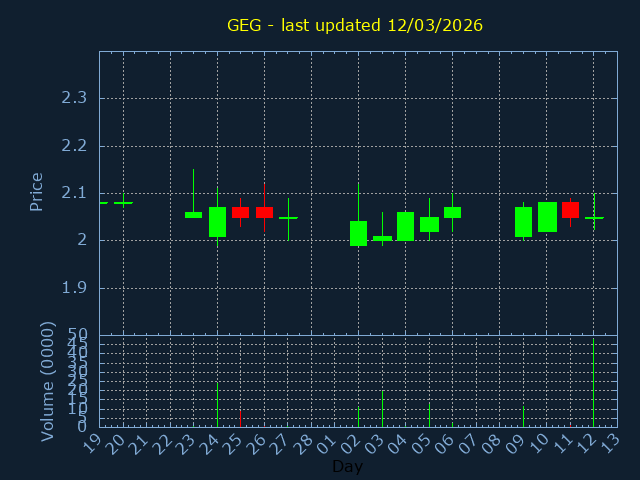Select day 19 on the x-axis
This screenshot has height=480, width=640.
(92, 442)
